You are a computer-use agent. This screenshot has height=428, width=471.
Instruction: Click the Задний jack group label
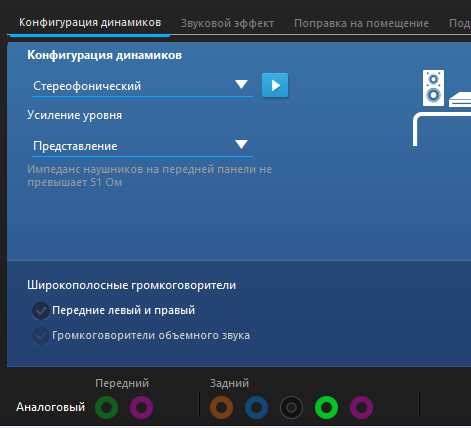[229, 383]
